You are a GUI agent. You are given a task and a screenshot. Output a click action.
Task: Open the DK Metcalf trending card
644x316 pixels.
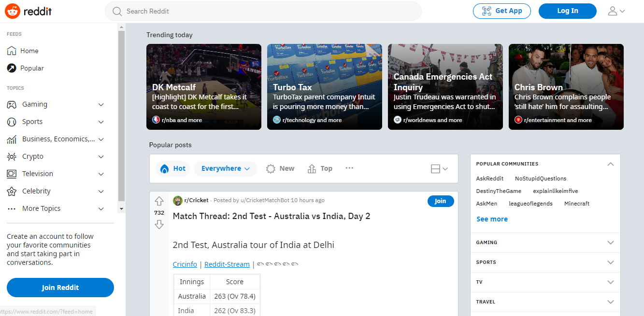(204, 87)
